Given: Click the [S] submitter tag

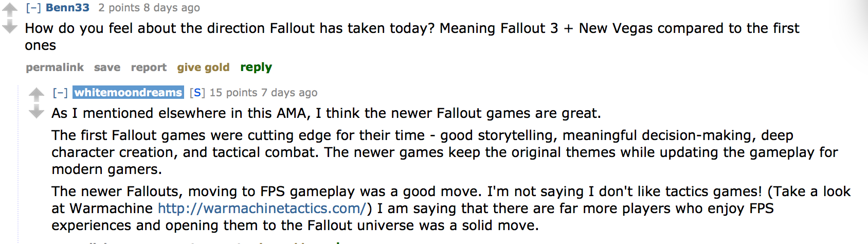Looking at the screenshot, I should [197, 93].
